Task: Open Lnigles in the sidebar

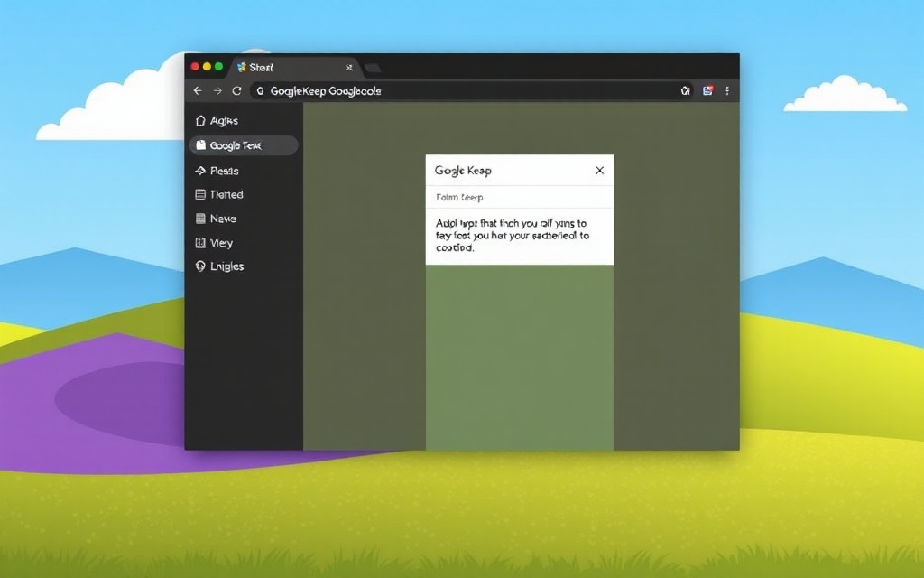Action: tap(219, 266)
